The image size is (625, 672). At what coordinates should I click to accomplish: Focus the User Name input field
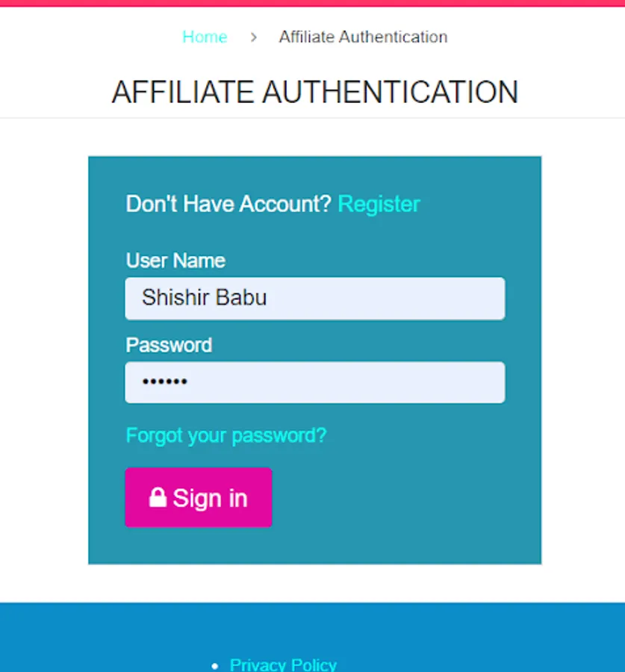pos(314,299)
